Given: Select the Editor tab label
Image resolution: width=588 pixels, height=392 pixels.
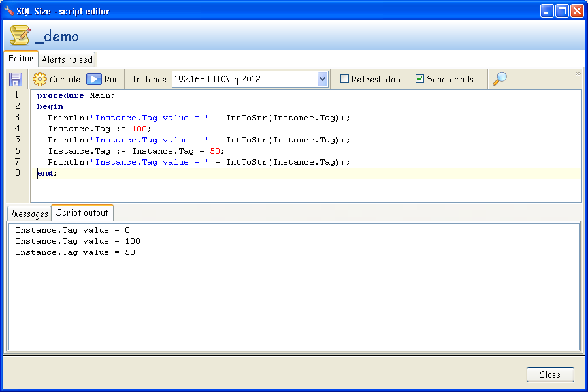Looking at the screenshot, I should pyautogui.click(x=20, y=58).
